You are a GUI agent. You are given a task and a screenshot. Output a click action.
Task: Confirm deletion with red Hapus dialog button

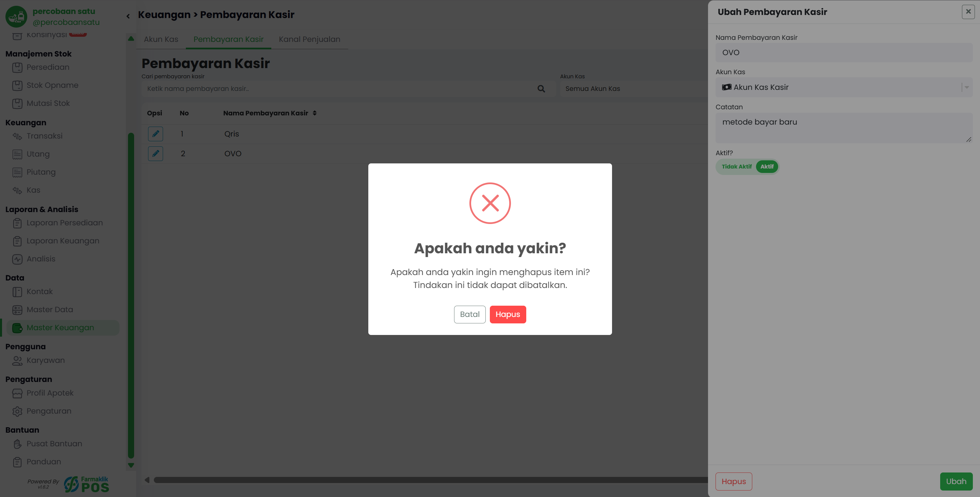tap(508, 314)
